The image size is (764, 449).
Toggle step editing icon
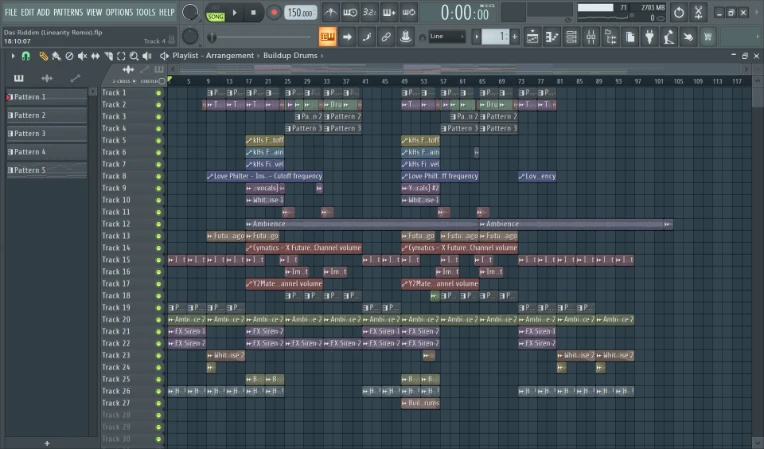point(366,37)
